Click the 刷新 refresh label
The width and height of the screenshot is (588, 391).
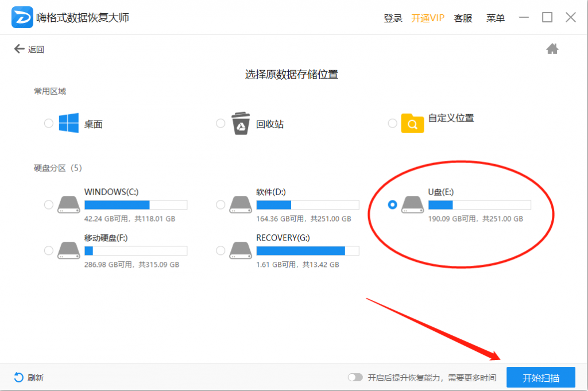35,378
